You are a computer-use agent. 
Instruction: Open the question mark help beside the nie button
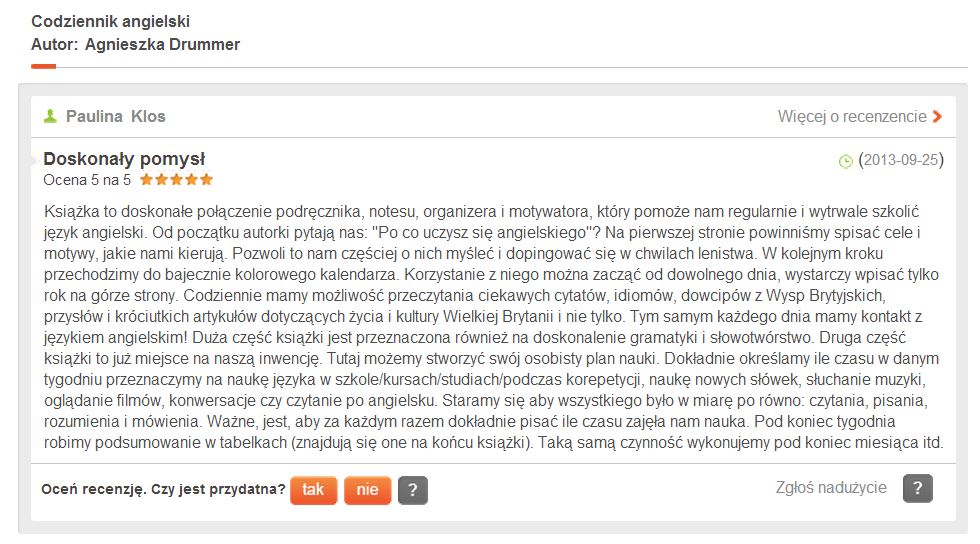(413, 489)
